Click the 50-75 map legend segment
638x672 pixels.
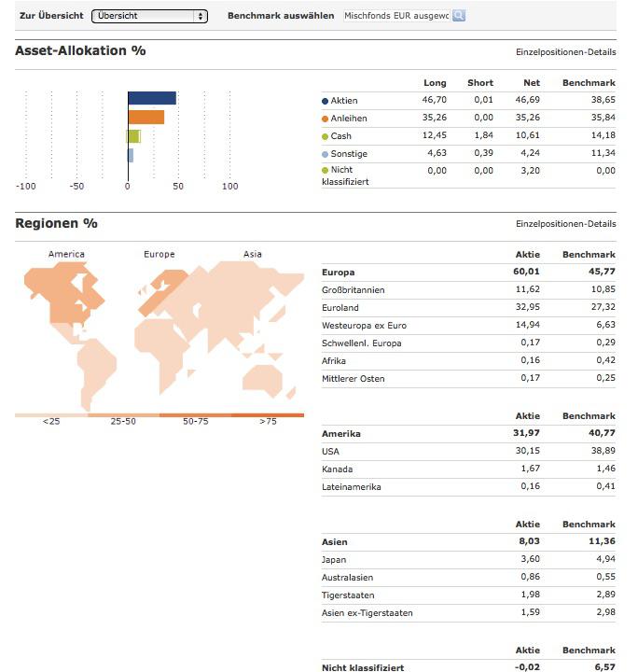tap(195, 415)
